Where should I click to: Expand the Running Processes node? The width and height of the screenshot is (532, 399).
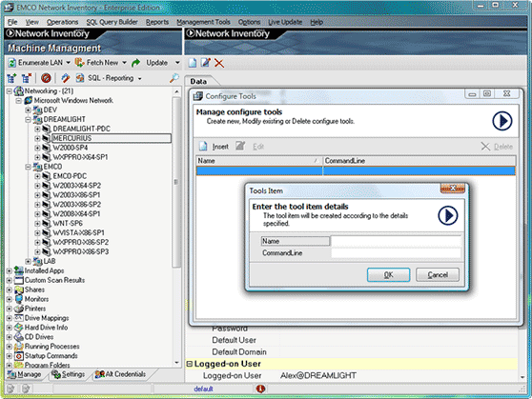(10, 347)
